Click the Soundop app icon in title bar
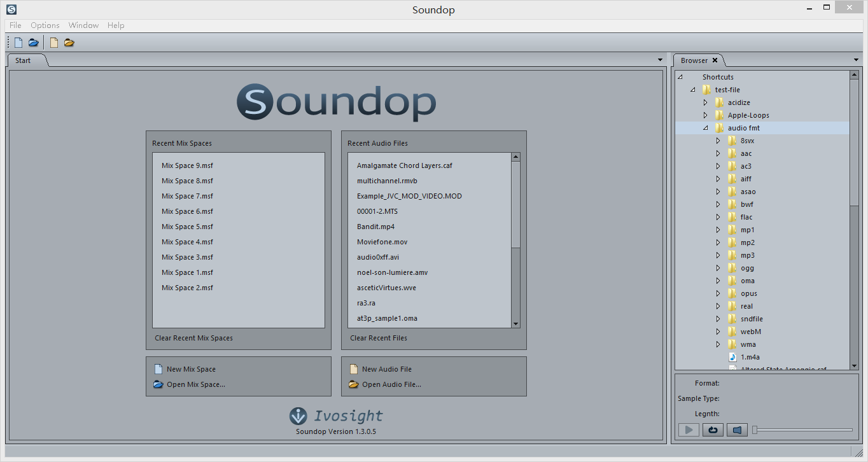 [11, 10]
